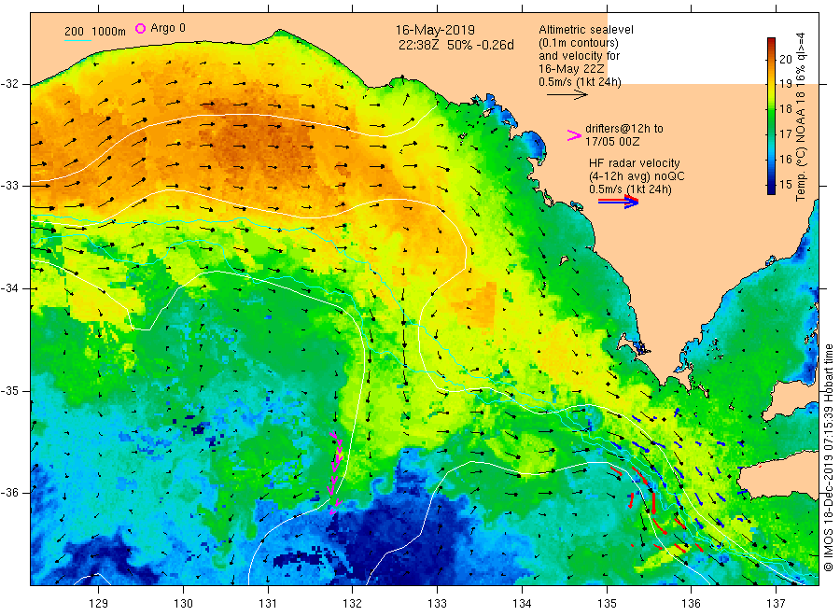Click the '16-May 22Z' legend text
The width and height of the screenshot is (840, 616).
pyautogui.click(x=571, y=69)
